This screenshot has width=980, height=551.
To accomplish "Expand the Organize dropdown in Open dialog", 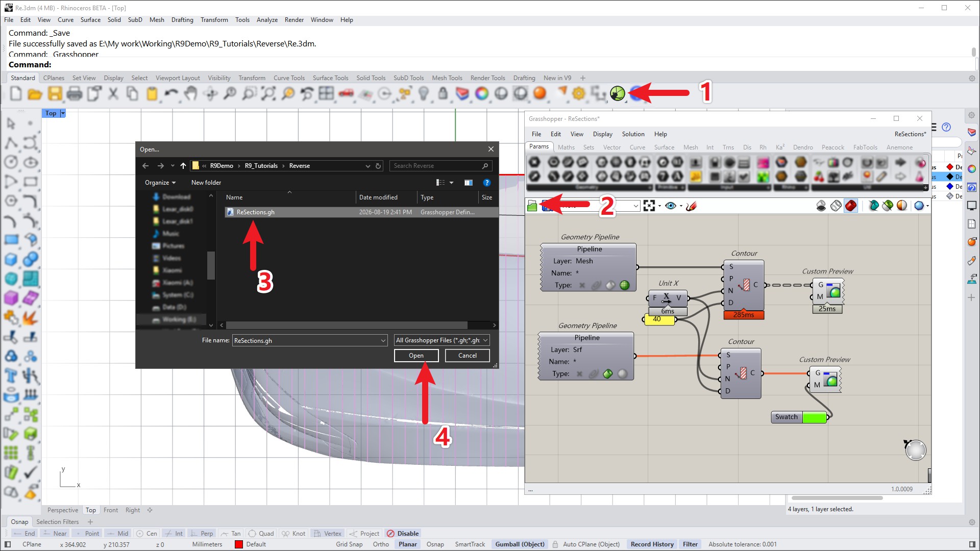I will (x=160, y=183).
